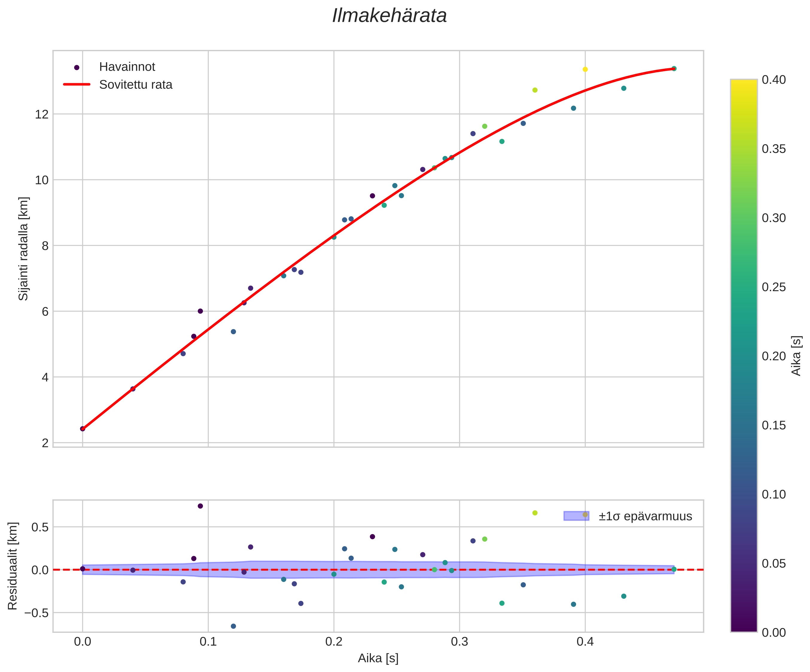Select the yellow observation point near 0.4 s
This screenshot has height=672, width=810.
pos(585,69)
